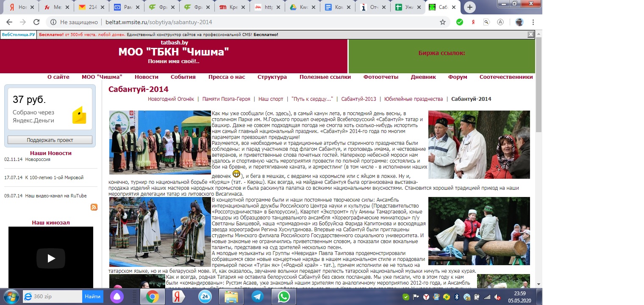
Task: Click the search magnifier extension icon
Action: (486, 22)
